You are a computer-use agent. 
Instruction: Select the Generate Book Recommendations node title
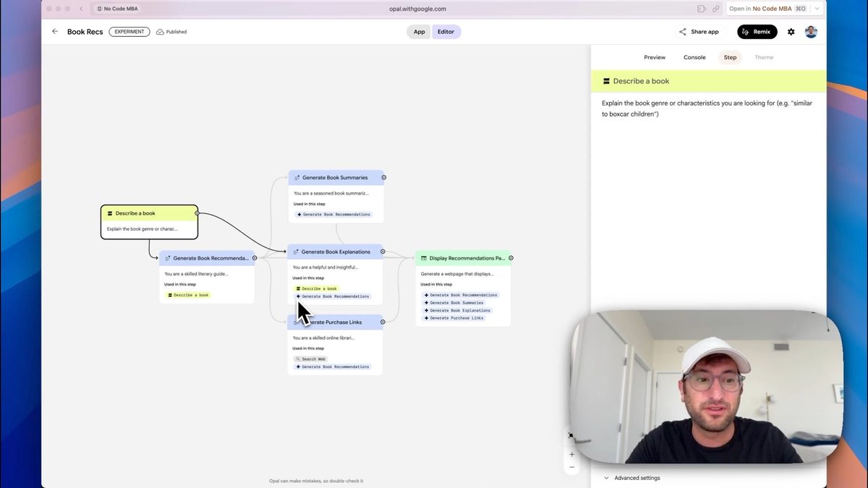tap(211, 258)
